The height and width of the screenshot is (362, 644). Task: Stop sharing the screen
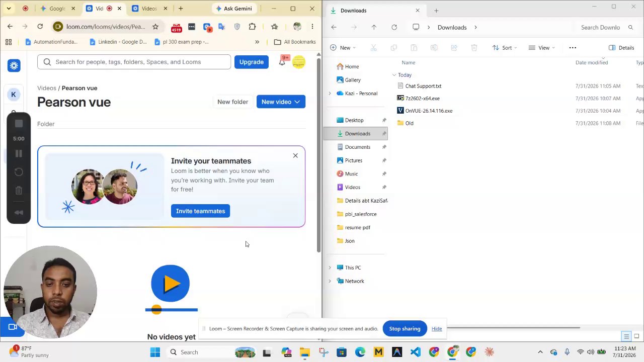pyautogui.click(x=405, y=329)
